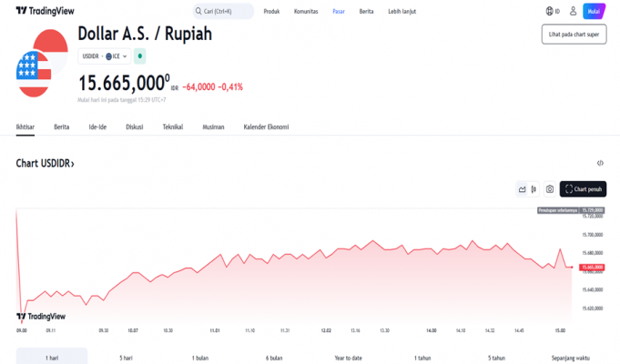The height and width of the screenshot is (364, 620).
Task: Switch chart to candlestick style
Action: [x=534, y=189]
